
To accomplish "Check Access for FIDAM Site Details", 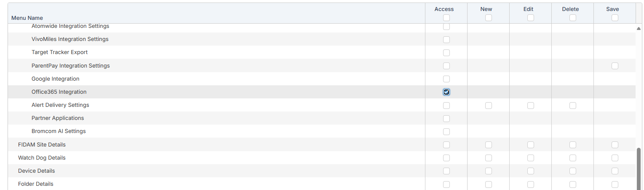I will 446,145.
